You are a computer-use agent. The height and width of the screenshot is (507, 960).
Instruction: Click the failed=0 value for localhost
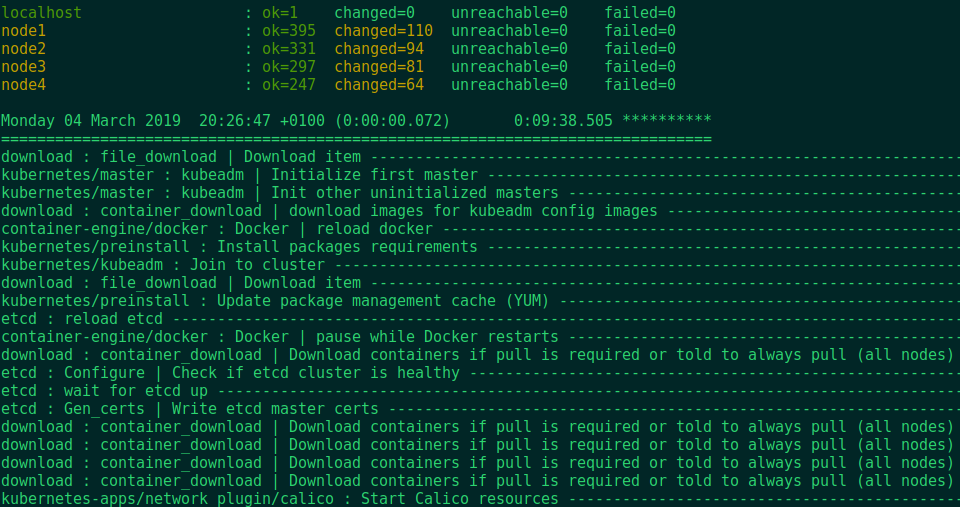640,13
